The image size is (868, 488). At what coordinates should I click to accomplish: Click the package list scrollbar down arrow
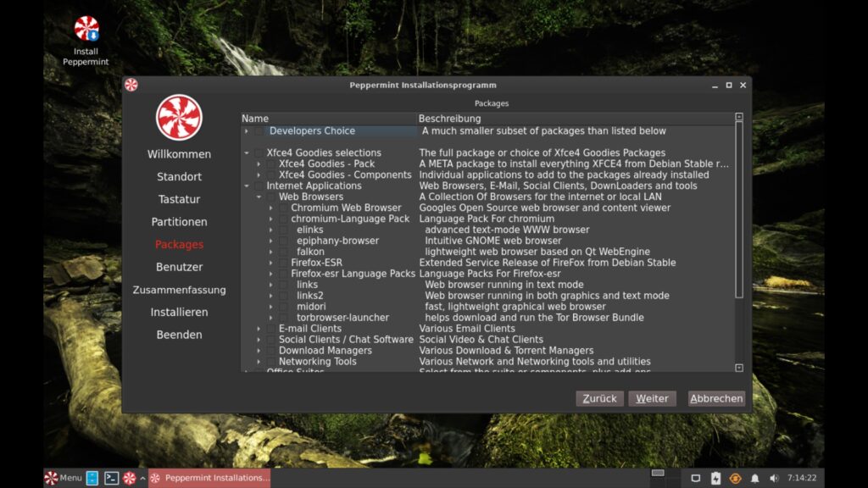[739, 368]
